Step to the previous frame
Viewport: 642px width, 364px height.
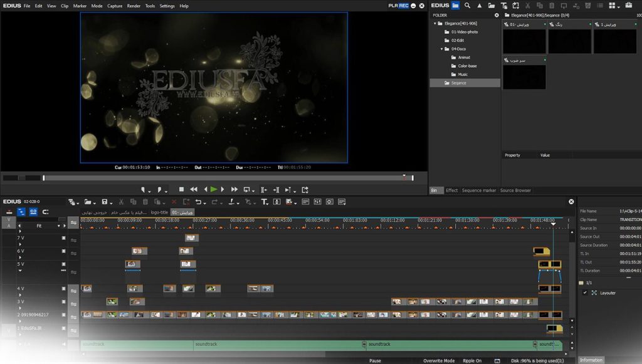click(x=206, y=189)
